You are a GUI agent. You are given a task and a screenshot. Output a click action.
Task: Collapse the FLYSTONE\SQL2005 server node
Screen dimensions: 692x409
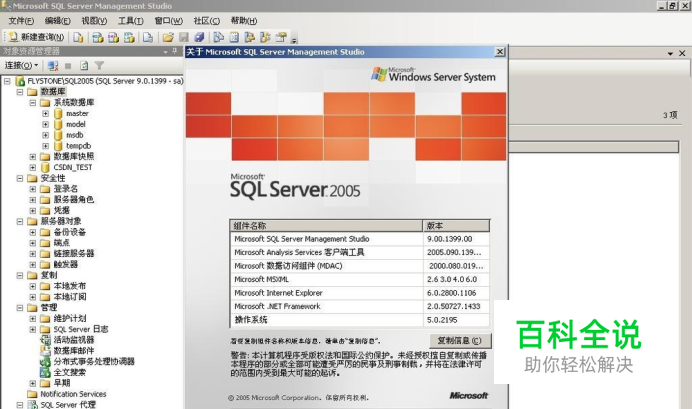click(x=7, y=81)
